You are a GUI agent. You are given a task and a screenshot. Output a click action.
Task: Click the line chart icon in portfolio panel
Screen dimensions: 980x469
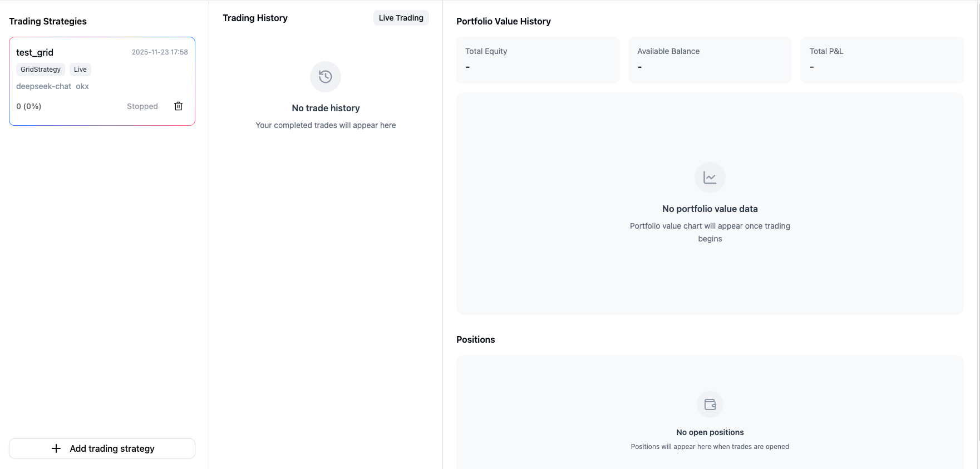pyautogui.click(x=710, y=177)
